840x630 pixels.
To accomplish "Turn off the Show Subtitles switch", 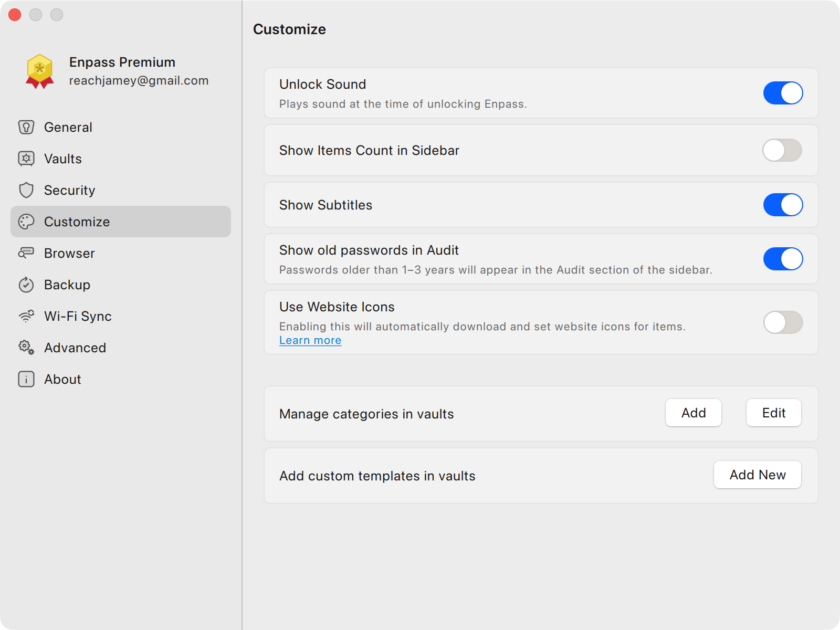I will [x=783, y=205].
